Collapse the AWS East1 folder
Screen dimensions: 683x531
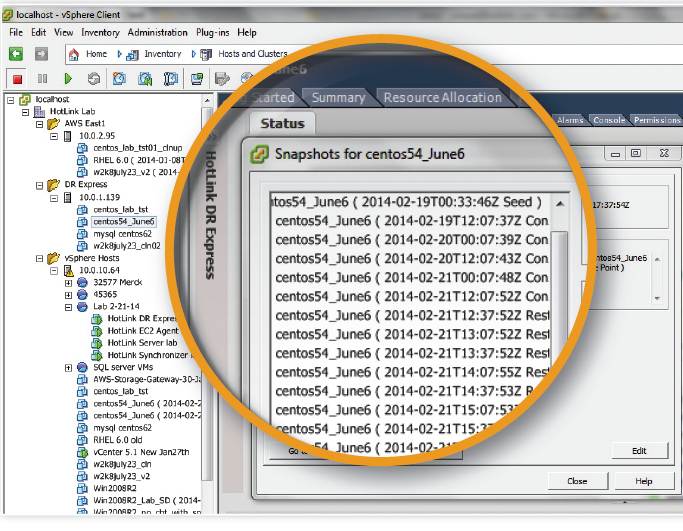pos(40,125)
